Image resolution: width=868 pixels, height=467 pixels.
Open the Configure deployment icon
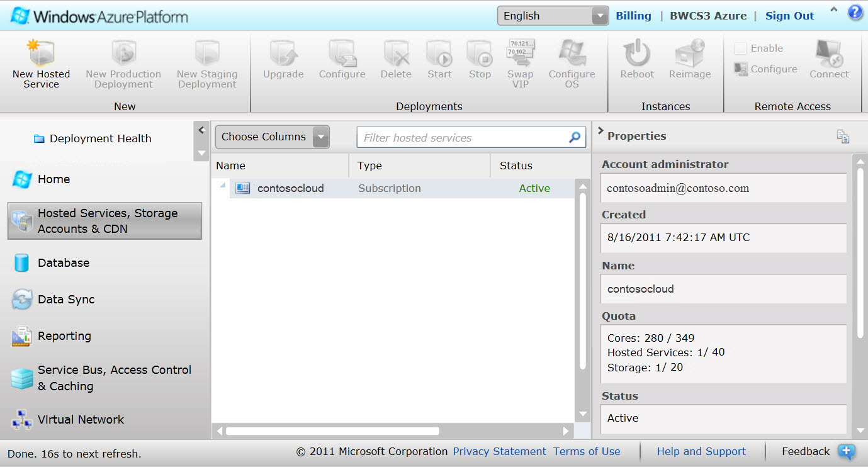point(342,53)
